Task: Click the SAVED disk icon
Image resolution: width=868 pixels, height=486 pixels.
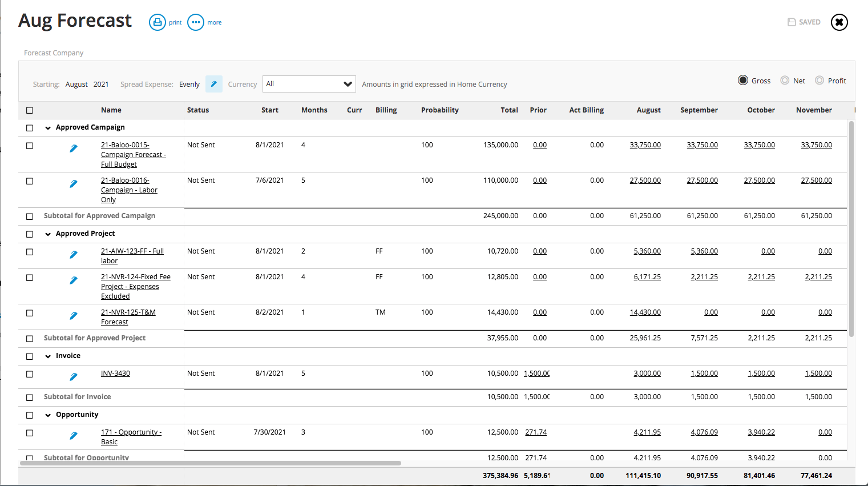Action: 792,22
